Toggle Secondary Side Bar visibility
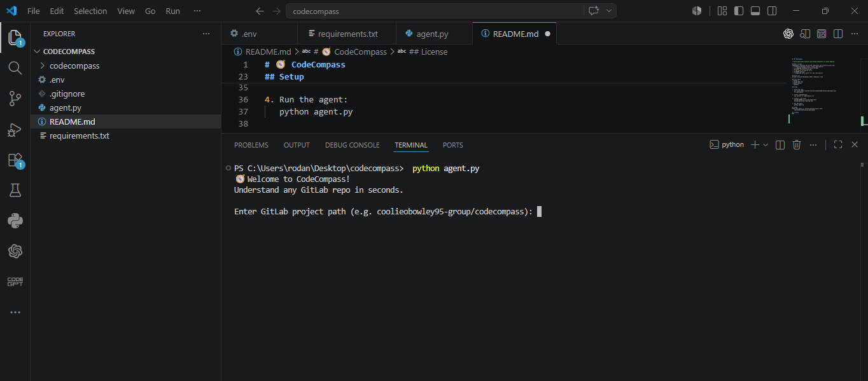Viewport: 868px width, 381px height. [772, 11]
